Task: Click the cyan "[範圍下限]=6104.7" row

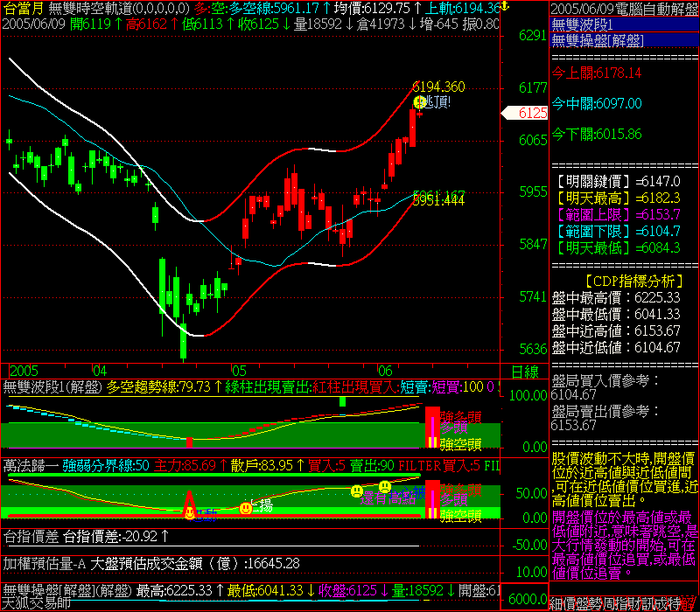Action: click(x=619, y=232)
